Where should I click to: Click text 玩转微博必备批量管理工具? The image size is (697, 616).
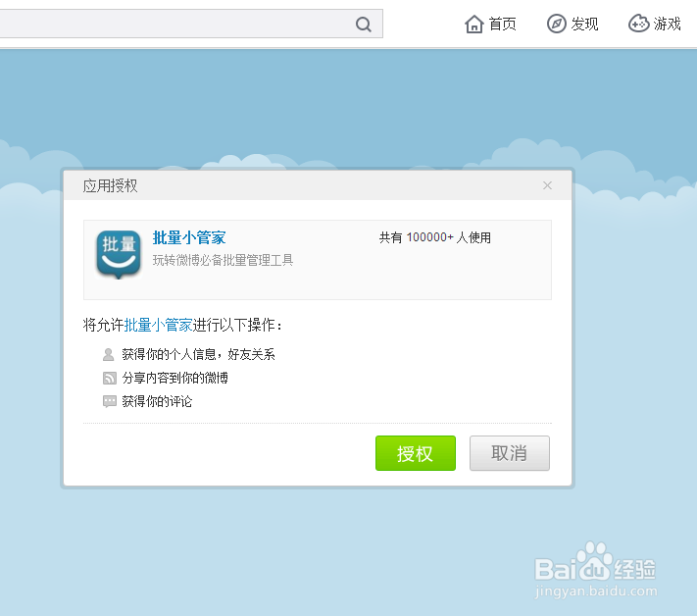tap(223, 260)
